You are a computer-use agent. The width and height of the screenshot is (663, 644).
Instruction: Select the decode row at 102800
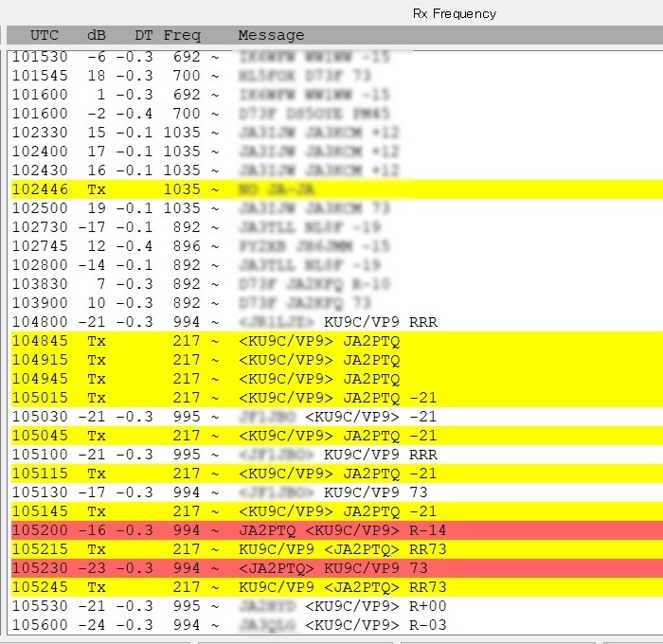[336, 265]
